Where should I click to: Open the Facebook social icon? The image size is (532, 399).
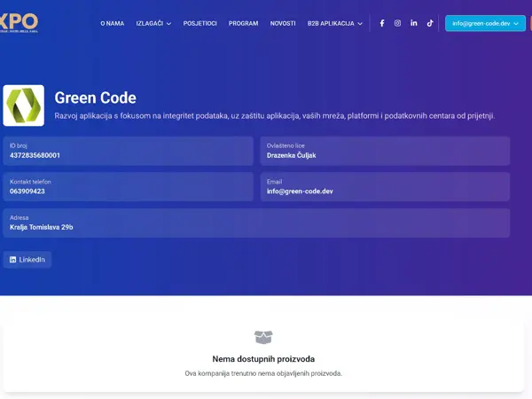click(x=382, y=23)
